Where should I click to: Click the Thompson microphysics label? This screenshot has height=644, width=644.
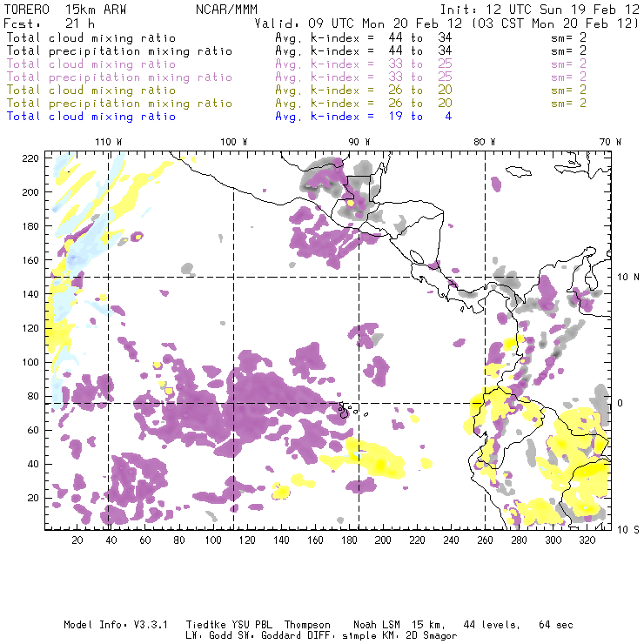[306, 625]
